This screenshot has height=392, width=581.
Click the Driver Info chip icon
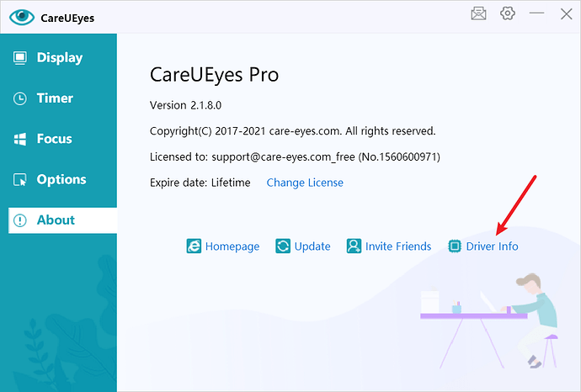(455, 246)
